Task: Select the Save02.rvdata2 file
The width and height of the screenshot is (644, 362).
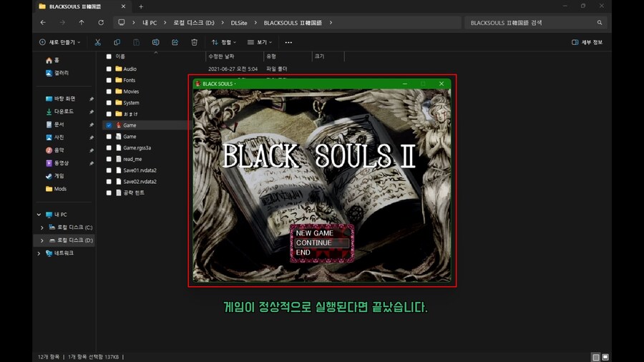Action: point(136,182)
